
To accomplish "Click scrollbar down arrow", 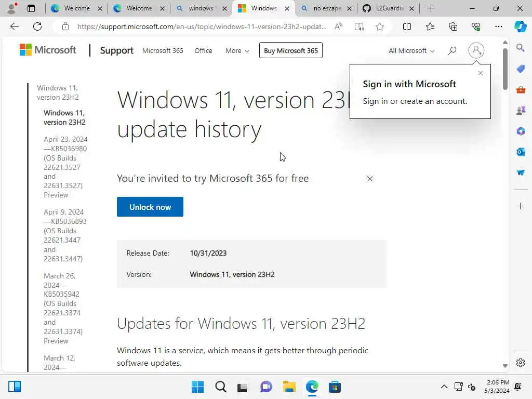I will [505, 366].
